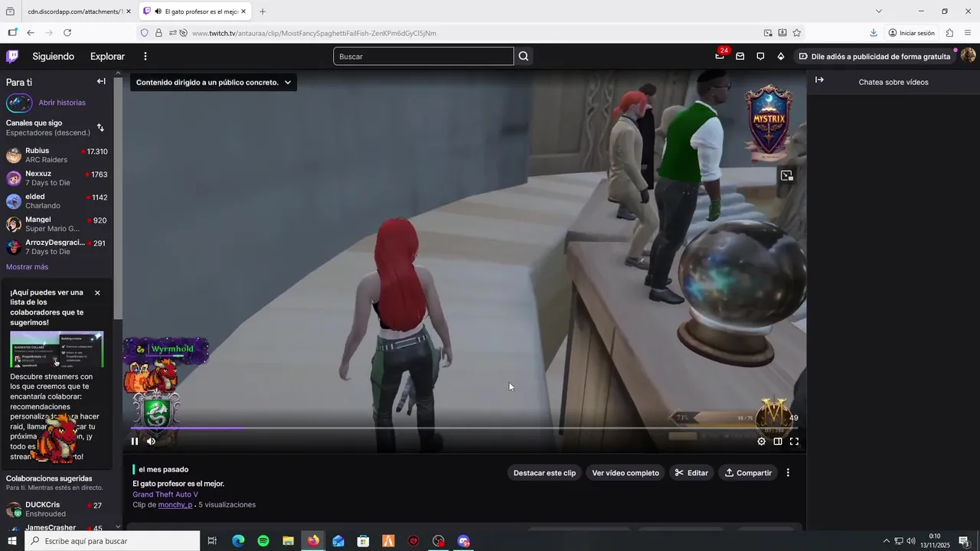Screen dimensions: 980x551
Task: Click Destacar este clip button
Action: 544,473
